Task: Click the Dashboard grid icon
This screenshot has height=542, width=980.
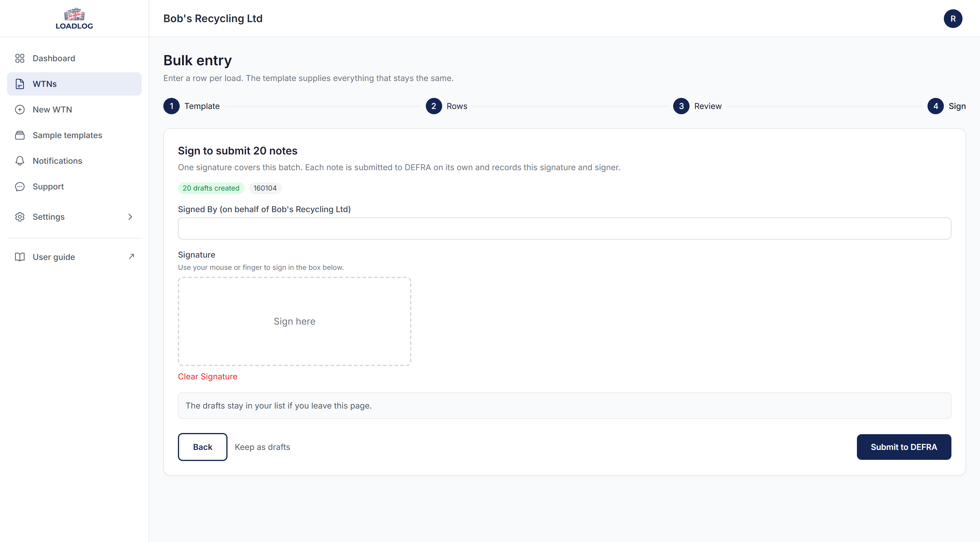Action: click(20, 58)
